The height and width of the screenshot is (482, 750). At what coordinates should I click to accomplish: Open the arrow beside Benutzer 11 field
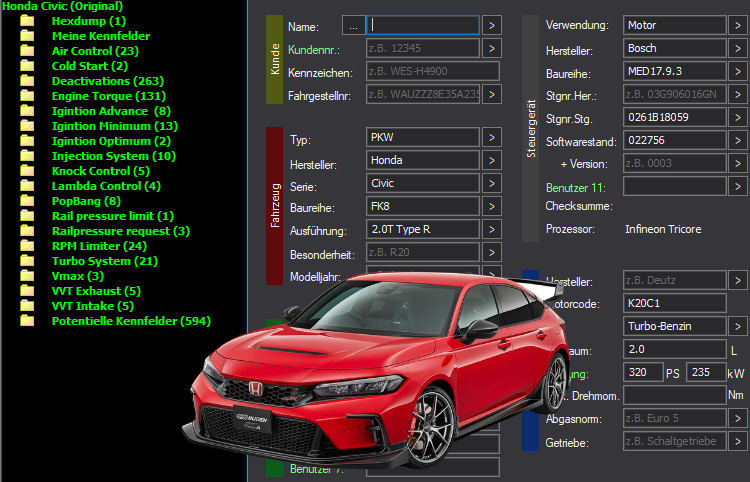(x=738, y=186)
